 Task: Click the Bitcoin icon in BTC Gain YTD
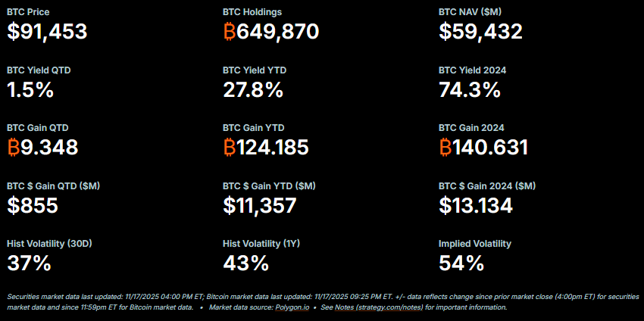coord(230,148)
